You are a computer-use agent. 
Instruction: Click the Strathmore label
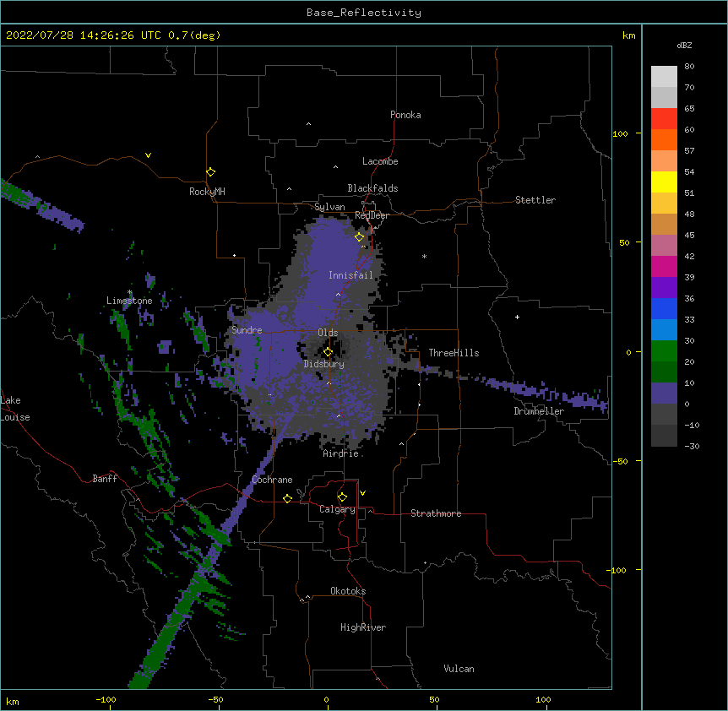(x=436, y=513)
